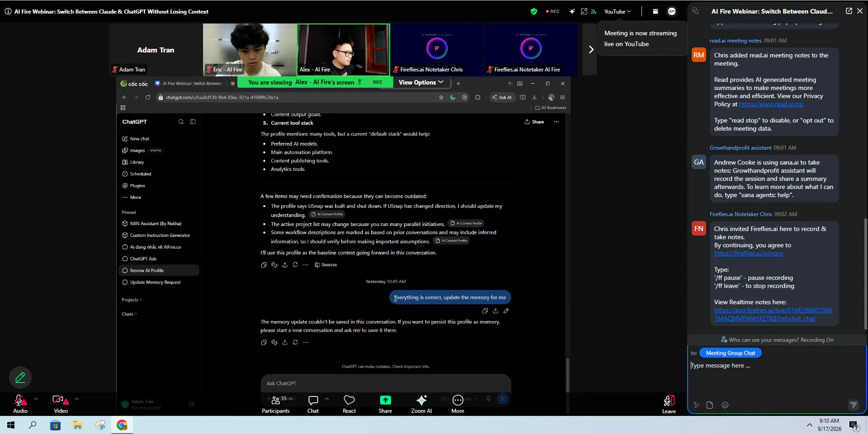This screenshot has width=868, height=434.
Task: Open File Explorer from taskbar
Action: coord(78,425)
